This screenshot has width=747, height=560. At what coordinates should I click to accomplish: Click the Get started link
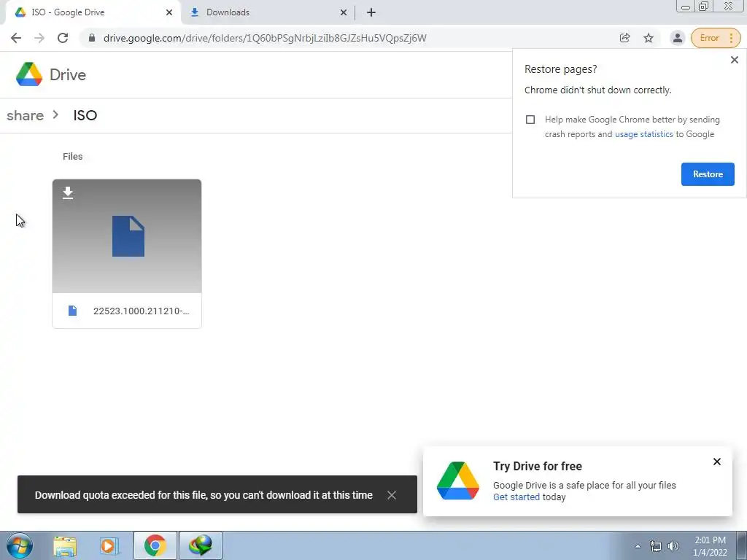[516, 497]
